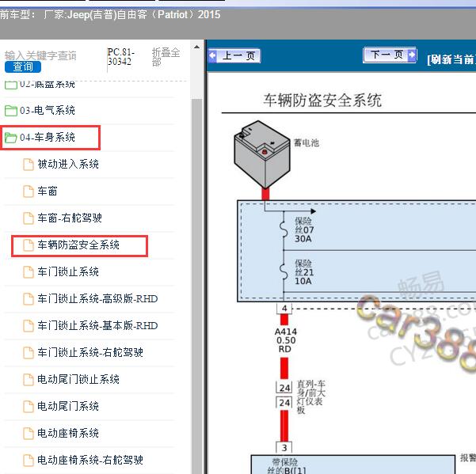Screen dimensions: 476x474
Task: Click the 保险丝21 10A fuse label
Action: pos(304,272)
